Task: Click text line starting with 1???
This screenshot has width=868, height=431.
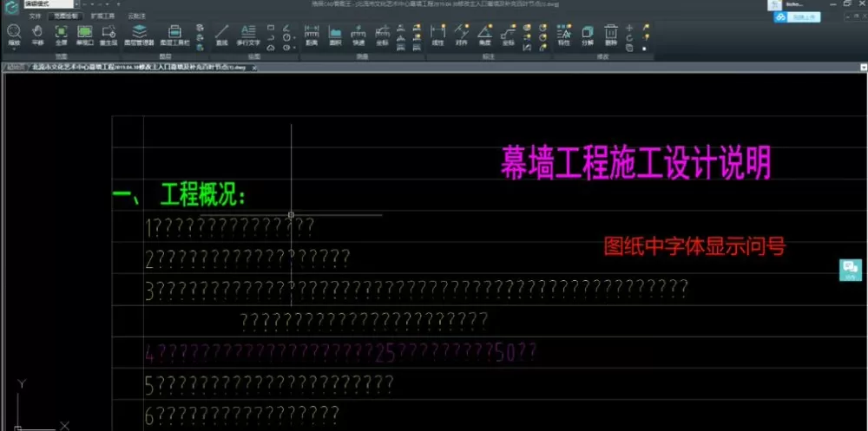Action: (230, 227)
